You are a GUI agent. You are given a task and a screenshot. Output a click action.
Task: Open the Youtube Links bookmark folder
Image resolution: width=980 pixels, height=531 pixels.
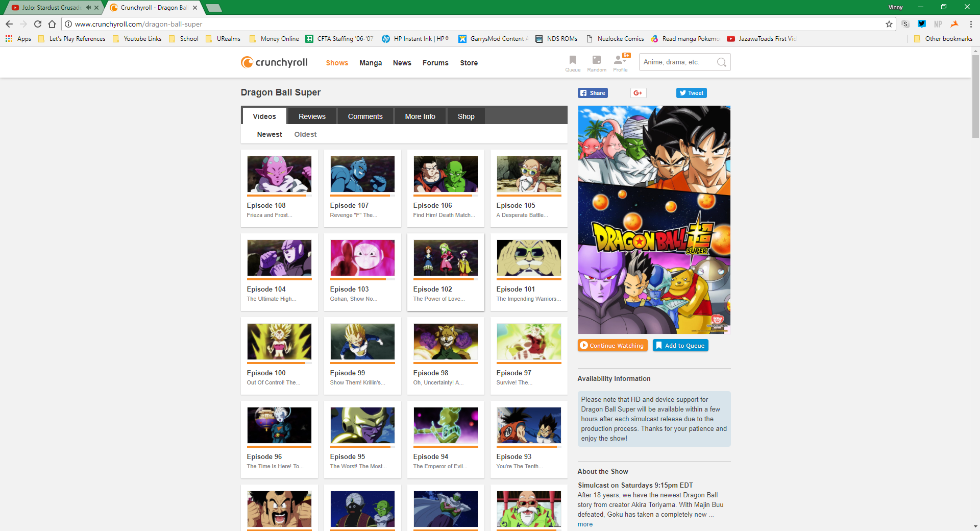pos(137,39)
